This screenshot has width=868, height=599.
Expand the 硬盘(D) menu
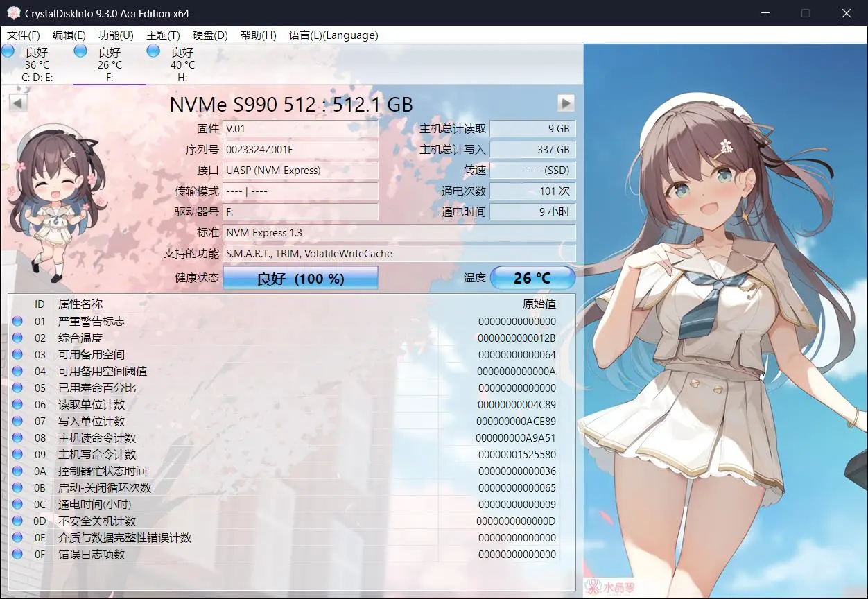point(210,35)
